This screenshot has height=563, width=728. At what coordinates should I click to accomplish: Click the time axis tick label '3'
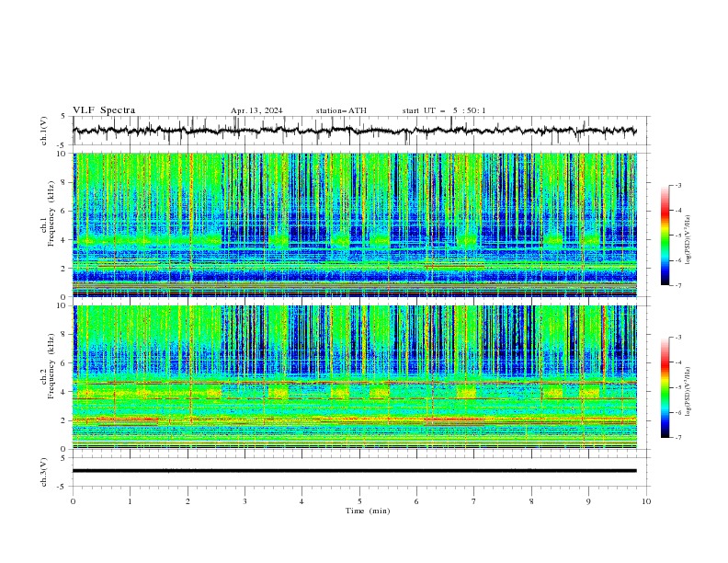coord(245,501)
